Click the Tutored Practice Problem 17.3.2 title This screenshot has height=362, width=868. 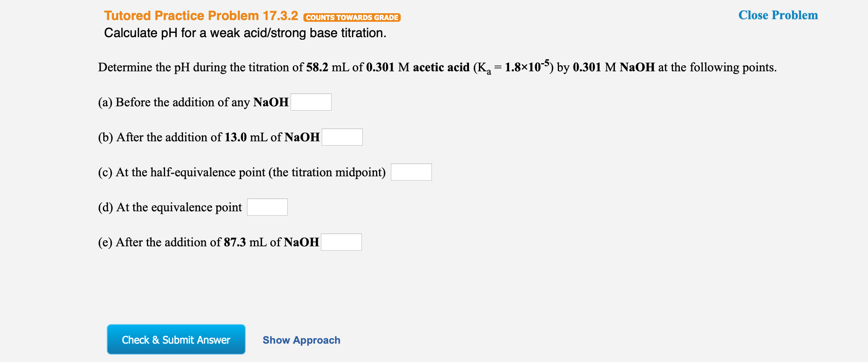click(x=201, y=15)
